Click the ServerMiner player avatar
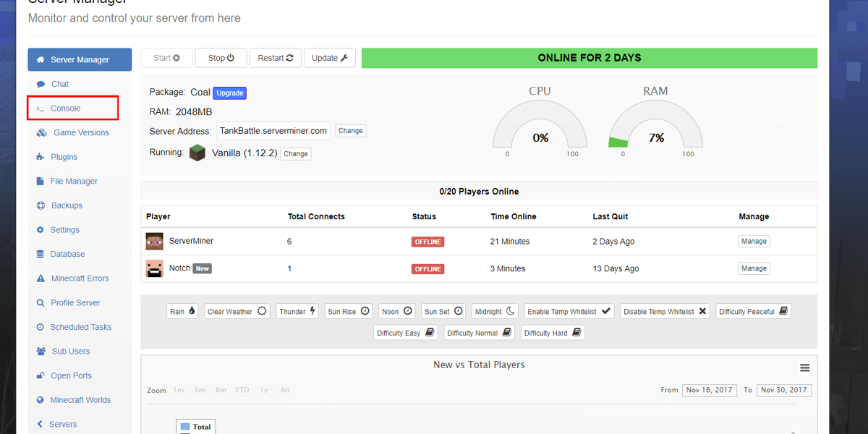The width and height of the screenshot is (868, 434). click(154, 242)
